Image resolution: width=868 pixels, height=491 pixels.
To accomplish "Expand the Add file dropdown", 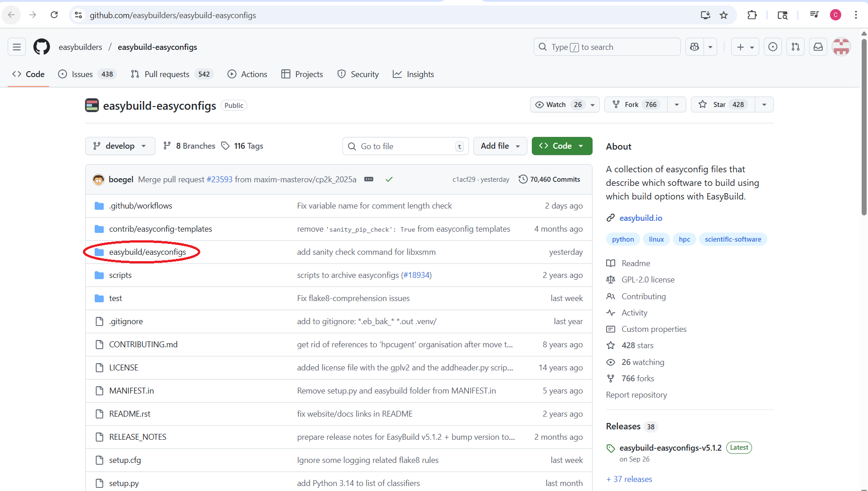I will pos(500,146).
